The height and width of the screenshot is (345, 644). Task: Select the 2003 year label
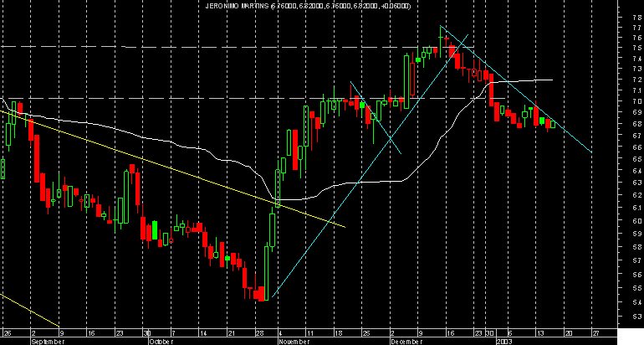pyautogui.click(x=503, y=342)
